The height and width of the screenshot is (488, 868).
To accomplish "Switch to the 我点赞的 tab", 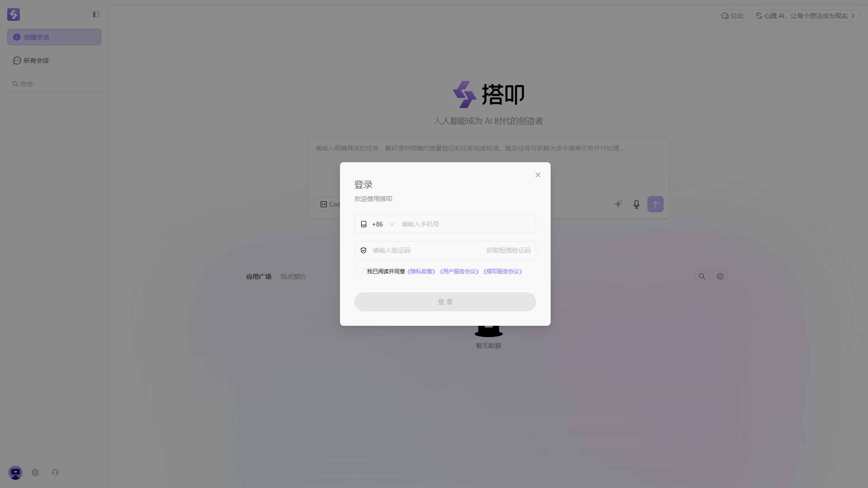I will tap(293, 277).
